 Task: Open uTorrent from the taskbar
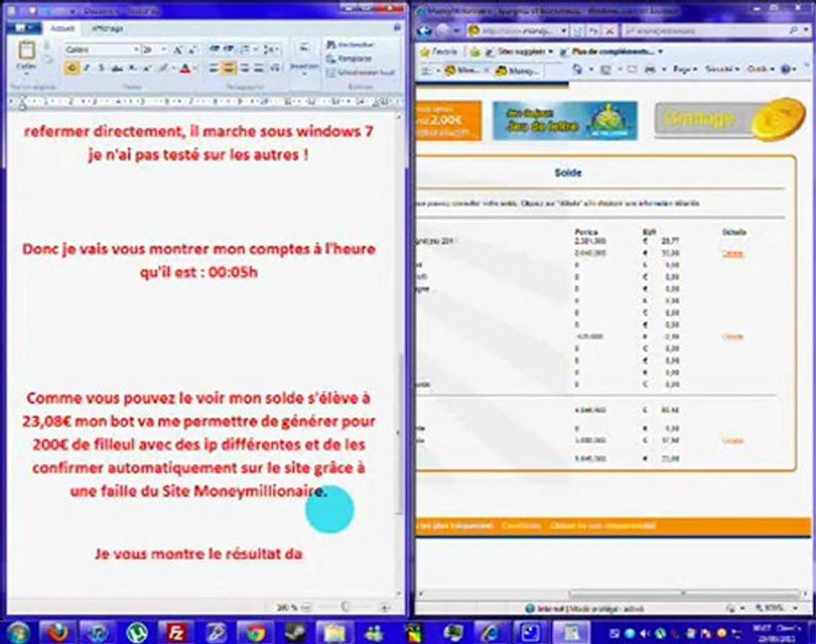(136, 632)
